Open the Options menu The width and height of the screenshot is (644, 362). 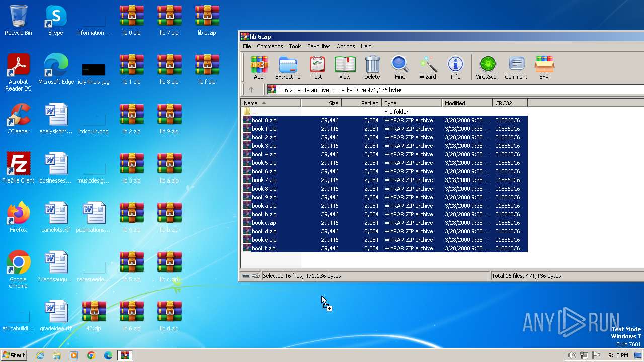(x=346, y=46)
